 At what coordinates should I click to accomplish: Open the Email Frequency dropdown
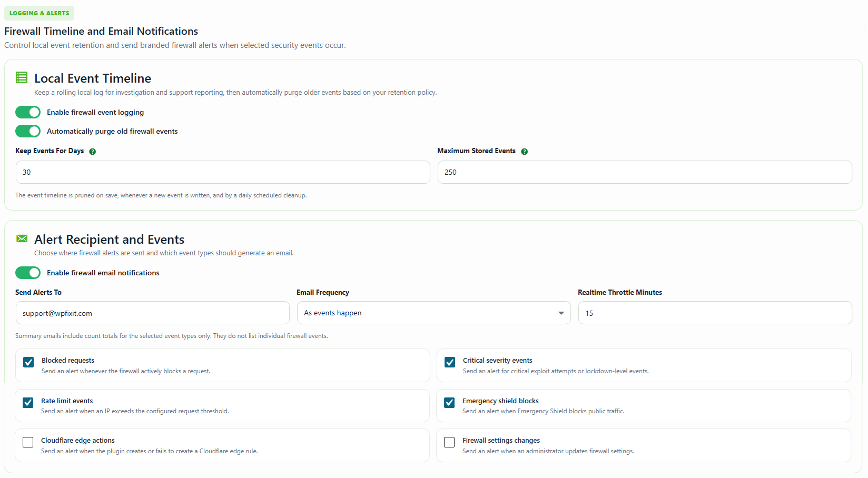[434, 313]
